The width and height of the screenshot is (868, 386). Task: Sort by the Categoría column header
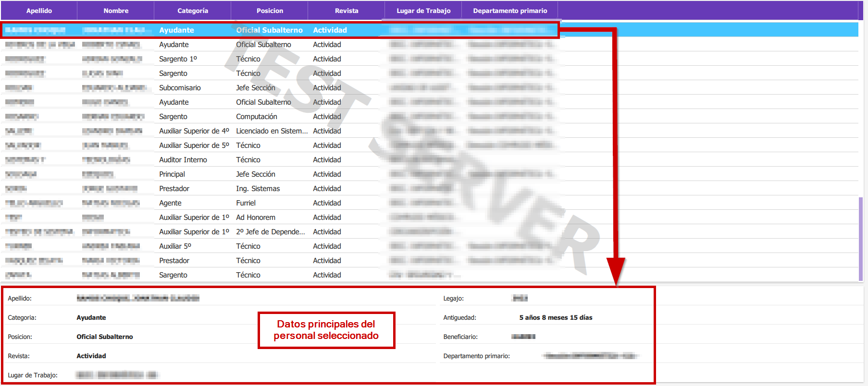point(192,11)
